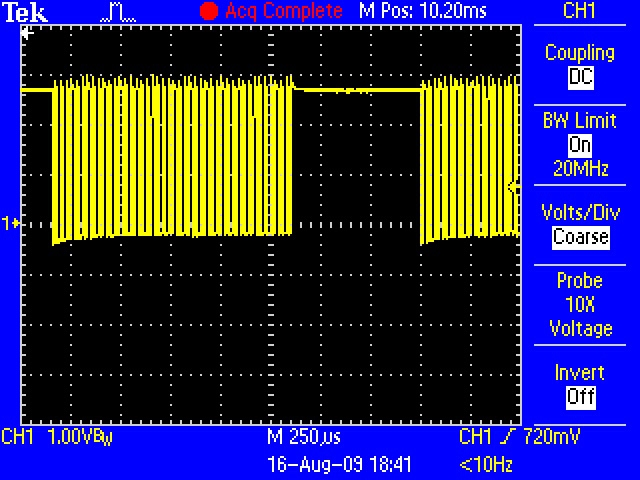
Task: Click the horizontal trigger position marker at top
Action: point(27,30)
